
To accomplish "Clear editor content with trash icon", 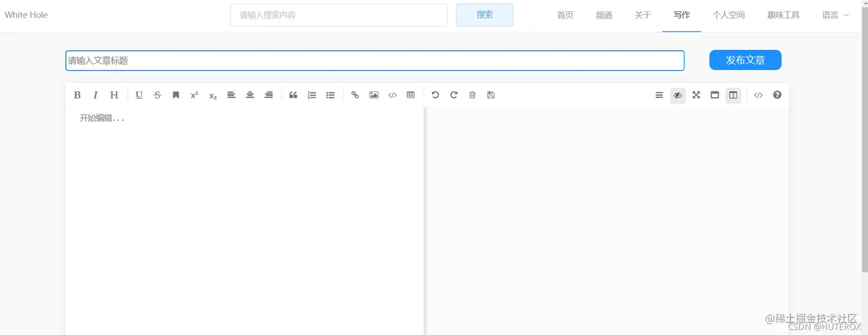I will point(472,95).
